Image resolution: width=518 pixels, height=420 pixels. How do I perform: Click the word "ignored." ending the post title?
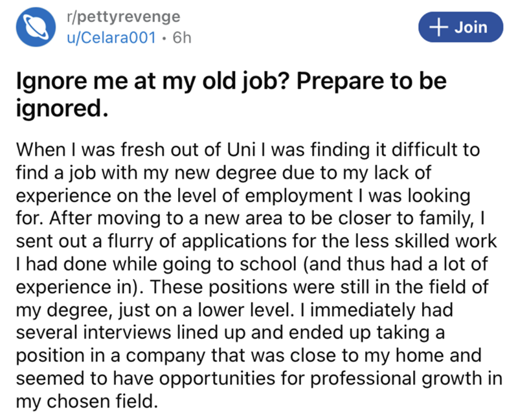pos(60,107)
